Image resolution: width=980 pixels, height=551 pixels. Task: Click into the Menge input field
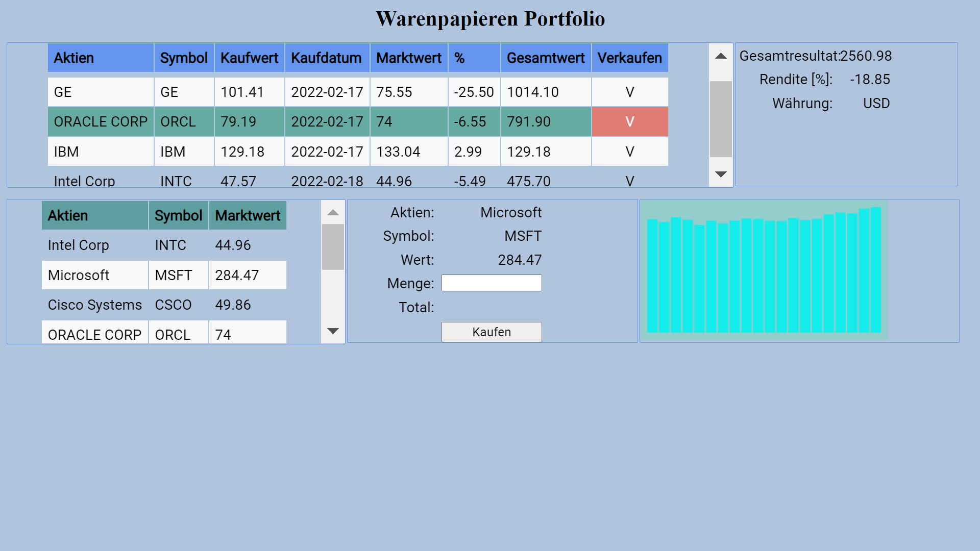491,283
